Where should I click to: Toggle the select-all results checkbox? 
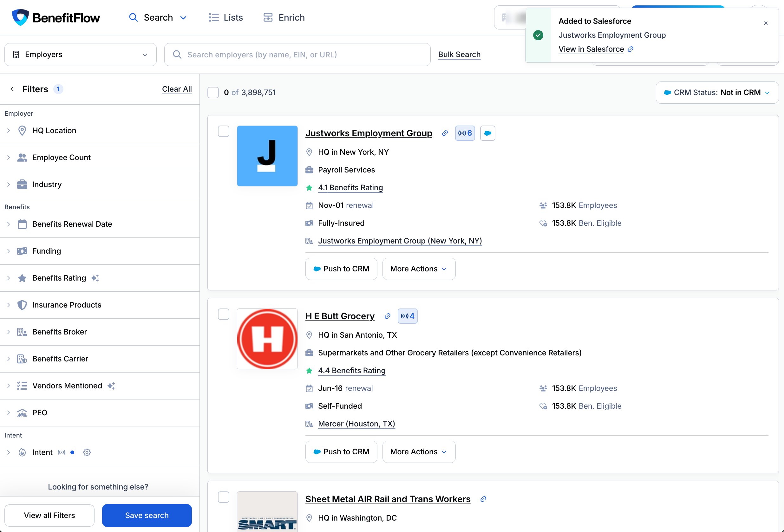(x=213, y=92)
